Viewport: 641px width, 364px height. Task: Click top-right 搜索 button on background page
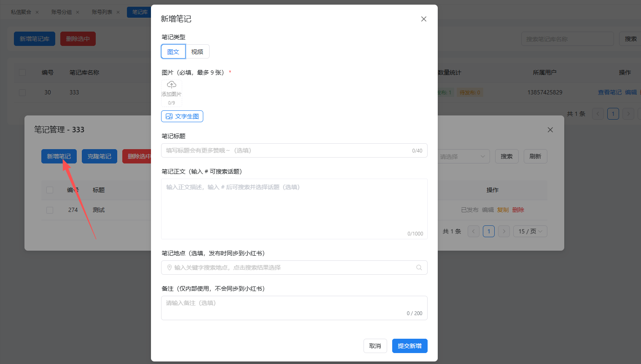coord(631,39)
